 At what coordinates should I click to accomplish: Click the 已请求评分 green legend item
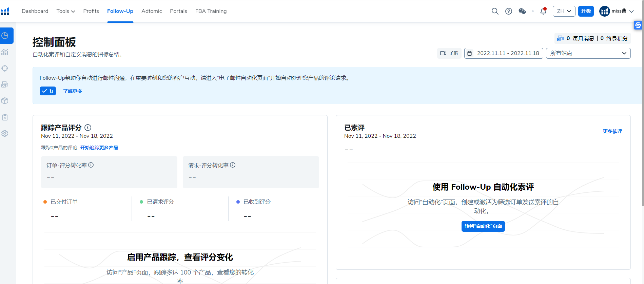point(157,202)
